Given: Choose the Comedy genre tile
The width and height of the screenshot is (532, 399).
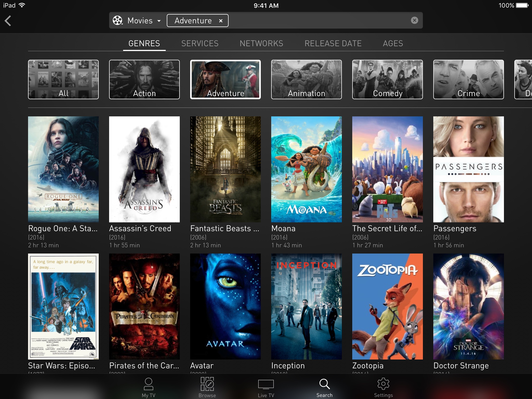Looking at the screenshot, I should pyautogui.click(x=388, y=79).
